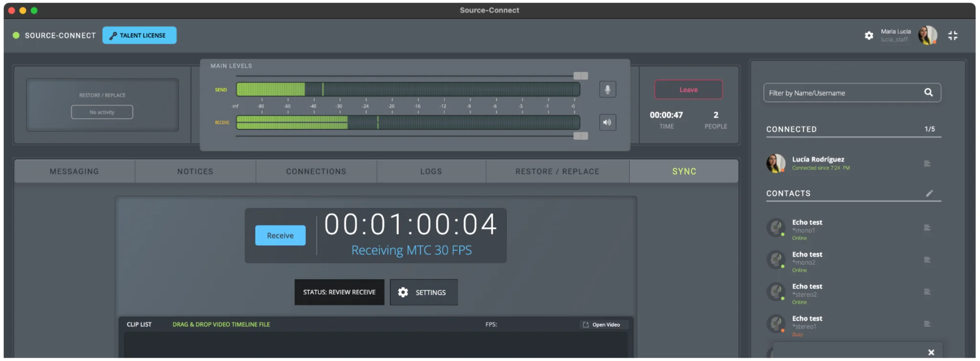Open sync Settings with gear
Image resolution: width=980 pixels, height=361 pixels.
click(x=423, y=292)
